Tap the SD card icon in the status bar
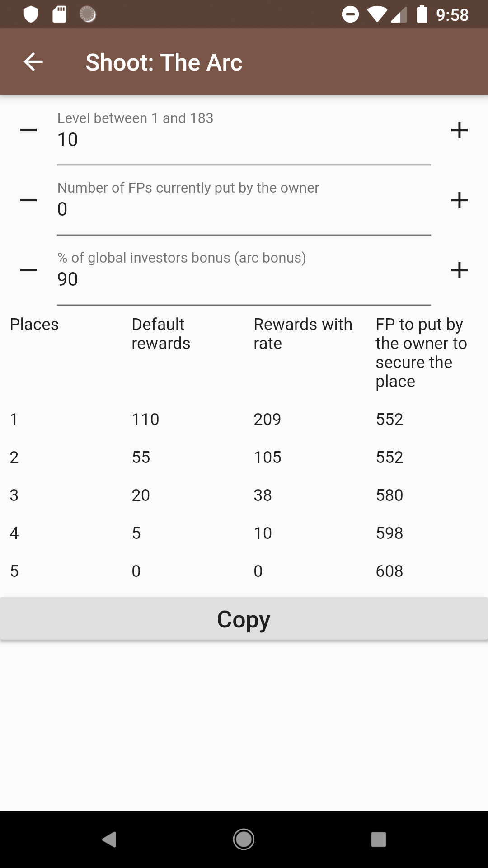488x868 pixels. coord(59,14)
